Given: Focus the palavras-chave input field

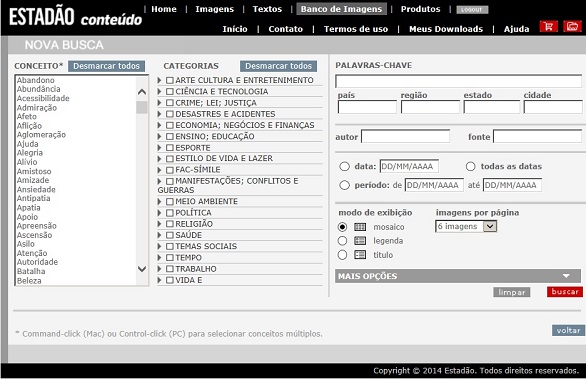Looking at the screenshot, I should [459, 81].
